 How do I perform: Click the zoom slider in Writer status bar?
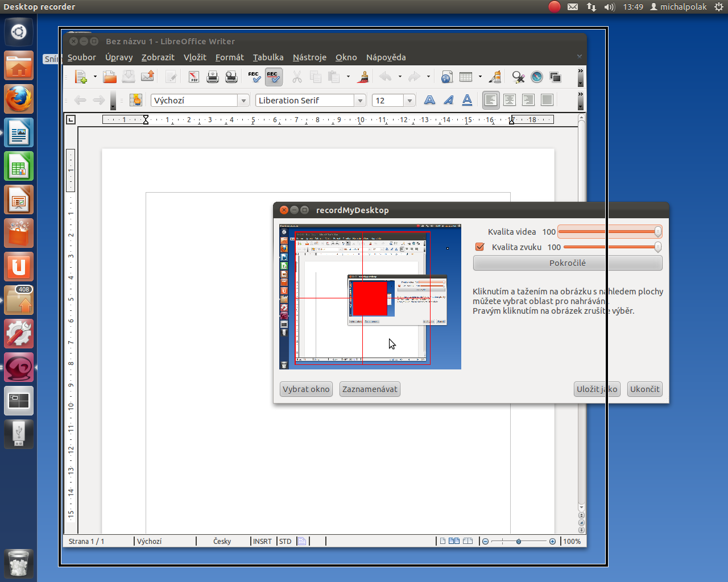click(519, 541)
